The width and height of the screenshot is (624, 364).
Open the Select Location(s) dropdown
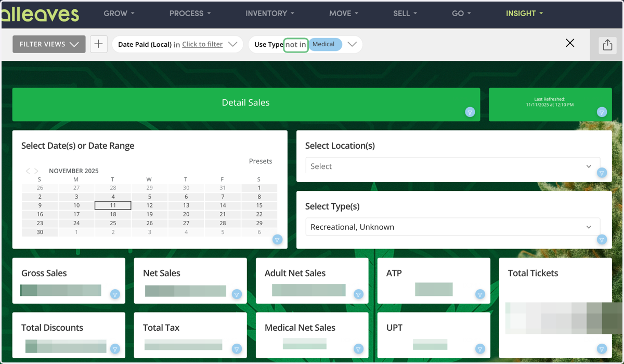tap(452, 166)
